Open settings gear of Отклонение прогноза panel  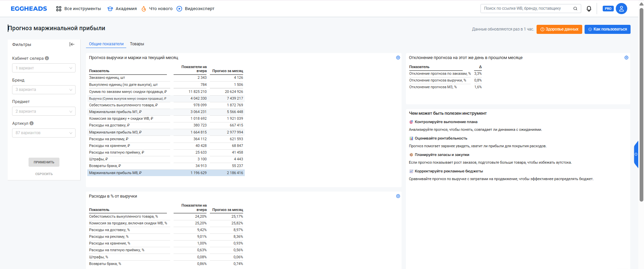coord(626,58)
